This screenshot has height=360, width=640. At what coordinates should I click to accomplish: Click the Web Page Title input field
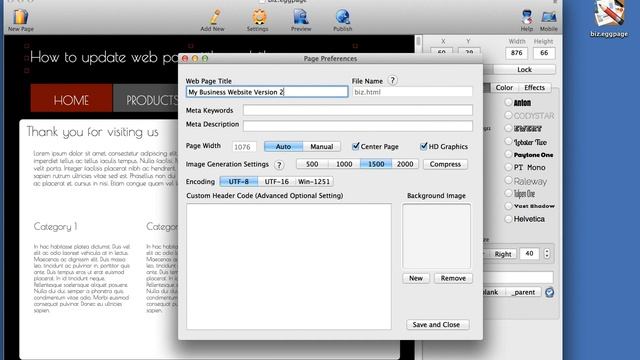pyautogui.click(x=267, y=92)
